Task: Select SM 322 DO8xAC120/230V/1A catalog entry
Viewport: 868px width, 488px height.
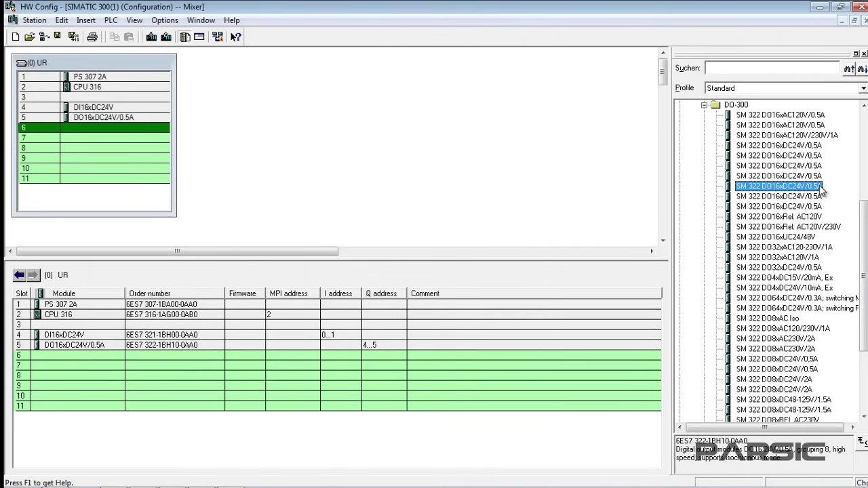Action: point(783,329)
